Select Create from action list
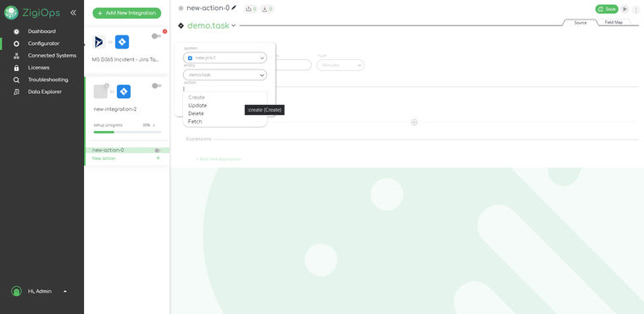 click(197, 97)
